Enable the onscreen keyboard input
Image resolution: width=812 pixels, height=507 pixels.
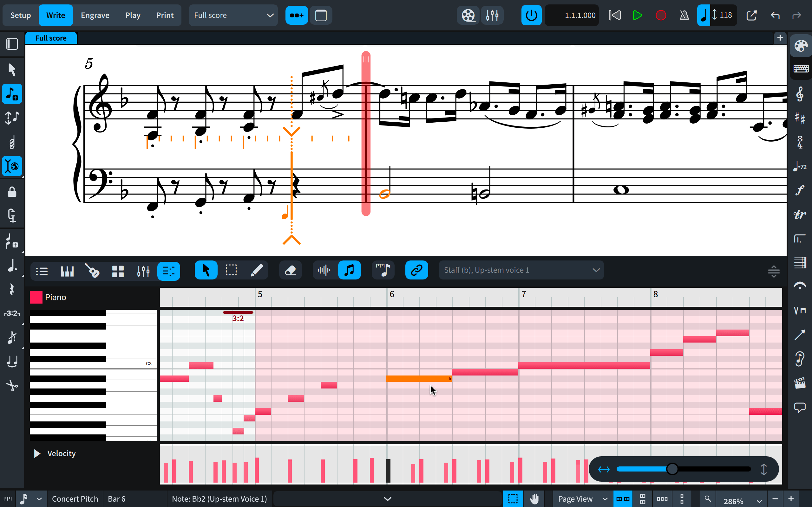(801, 68)
